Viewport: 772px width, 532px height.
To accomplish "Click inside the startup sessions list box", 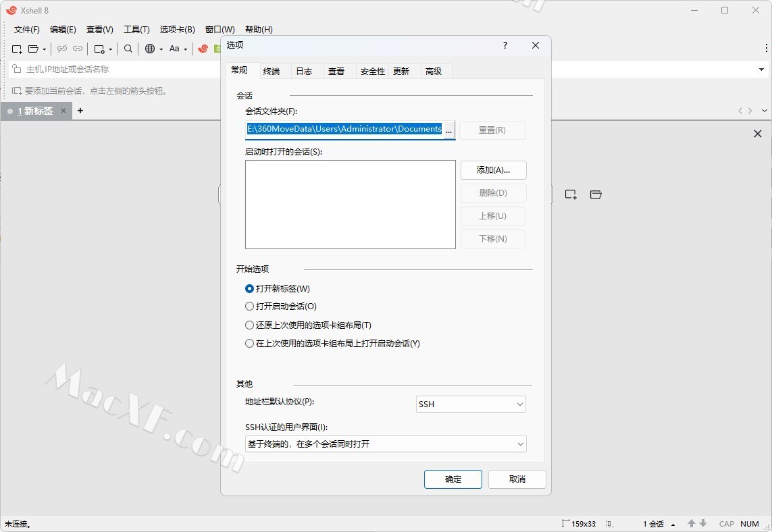I will tap(350, 205).
